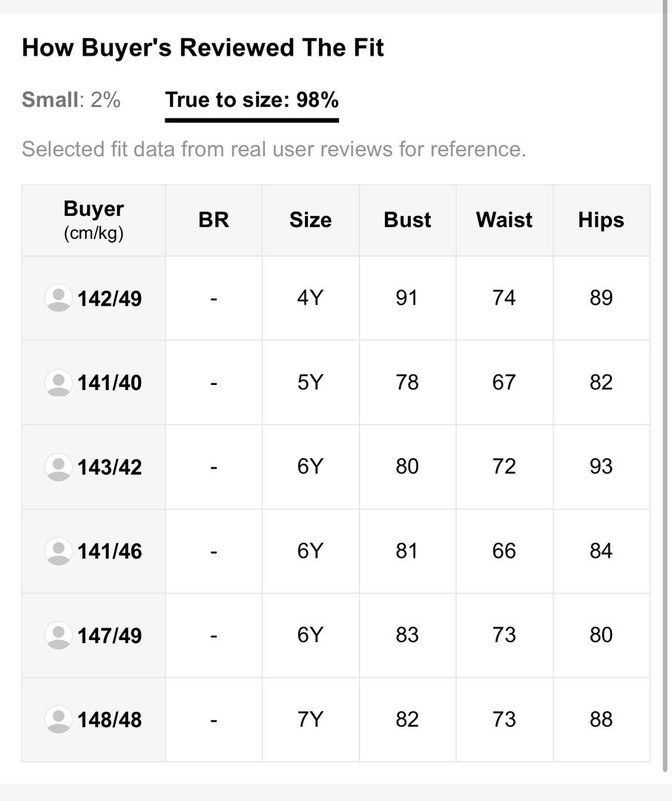Click avatar icon beside buyer 143/42
The image size is (672, 801).
point(59,467)
